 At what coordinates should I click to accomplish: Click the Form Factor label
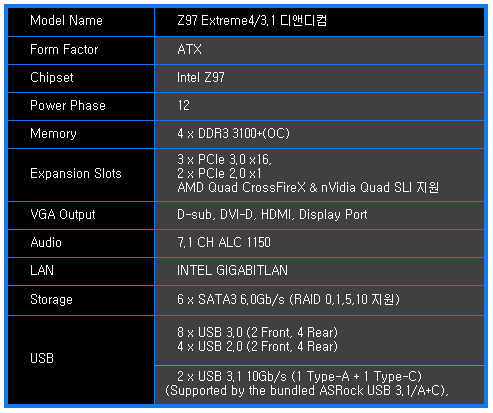(x=64, y=50)
